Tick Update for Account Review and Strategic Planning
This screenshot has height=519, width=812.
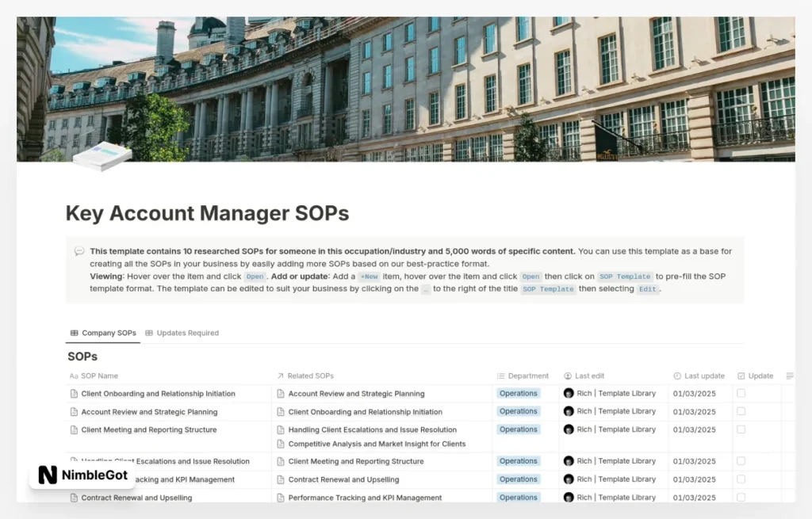[x=741, y=411]
